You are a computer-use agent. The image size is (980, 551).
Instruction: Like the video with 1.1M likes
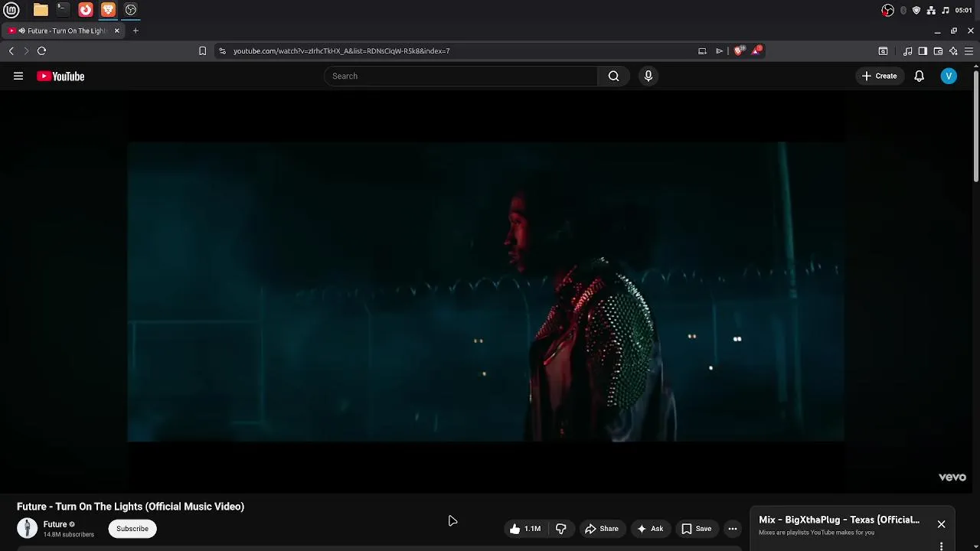pyautogui.click(x=525, y=528)
